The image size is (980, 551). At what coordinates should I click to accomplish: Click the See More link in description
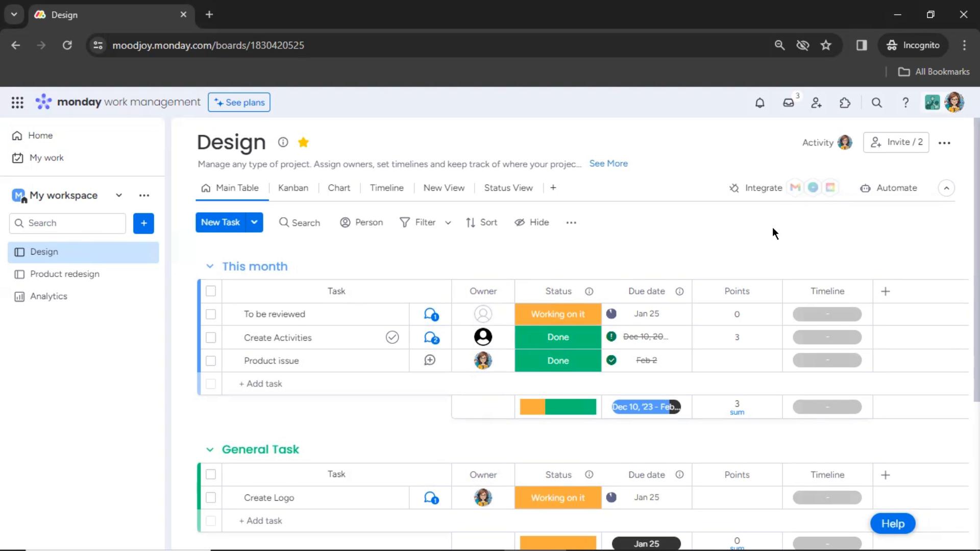[608, 163]
